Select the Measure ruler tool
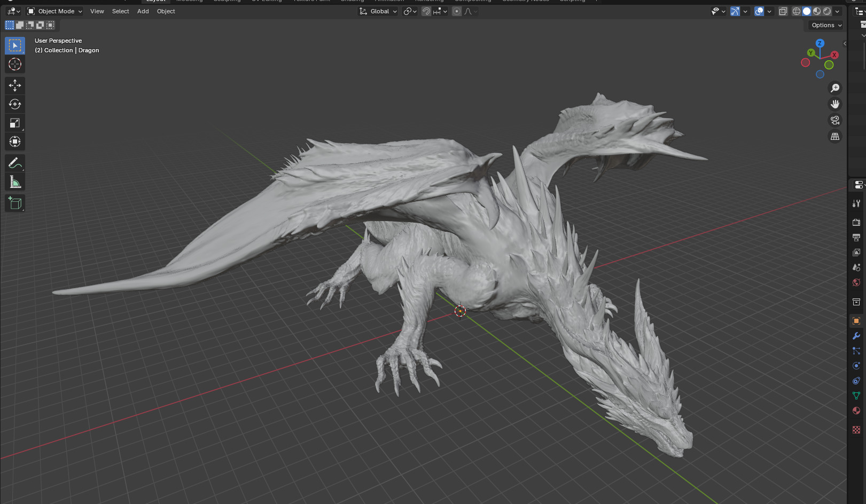 click(15, 182)
